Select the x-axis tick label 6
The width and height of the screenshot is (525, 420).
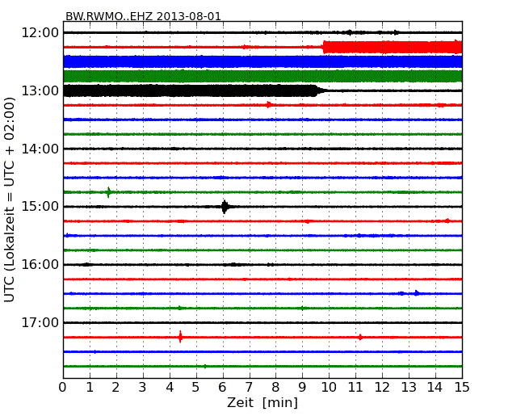pos(223,388)
